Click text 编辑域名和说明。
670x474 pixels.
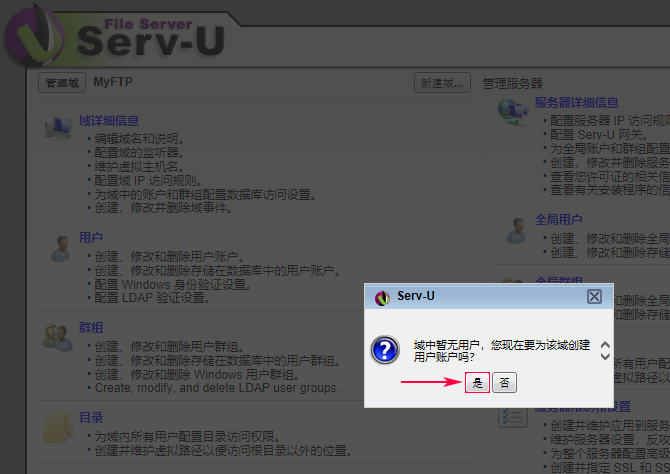(139, 138)
